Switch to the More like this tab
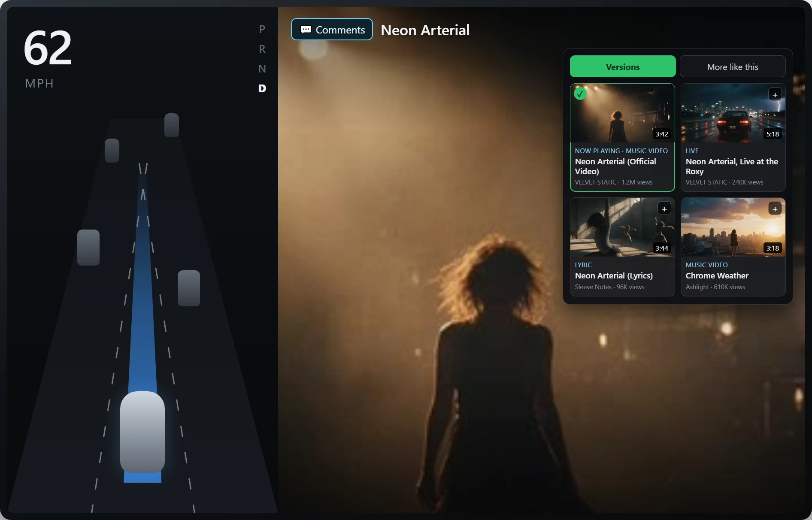 (733, 67)
